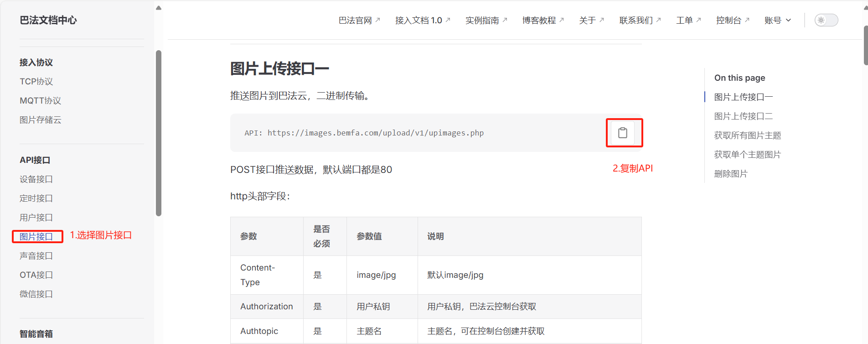Jump to 图片上传接口二 section
Viewport: 868px width, 344px height.
pyautogui.click(x=744, y=116)
